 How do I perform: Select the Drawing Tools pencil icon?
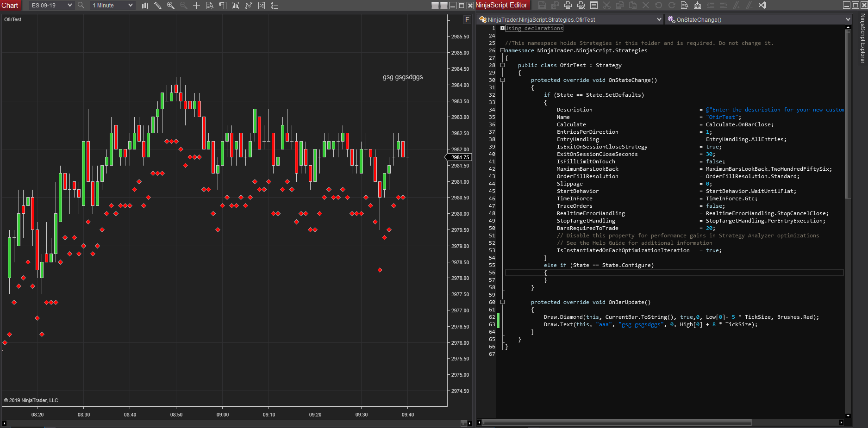click(x=158, y=6)
